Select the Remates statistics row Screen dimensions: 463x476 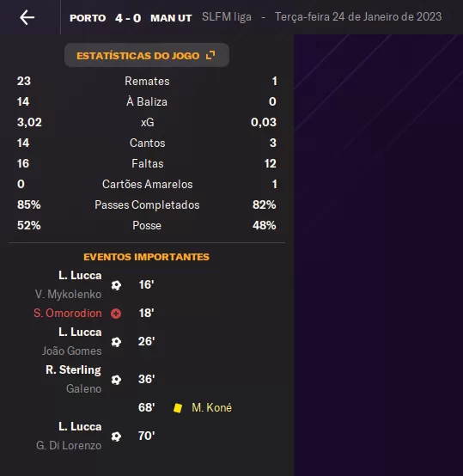pos(147,81)
